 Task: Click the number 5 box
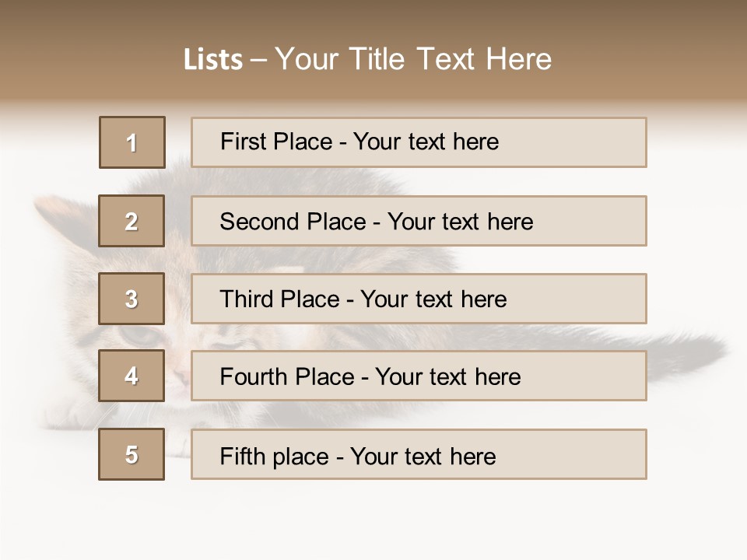point(132,454)
